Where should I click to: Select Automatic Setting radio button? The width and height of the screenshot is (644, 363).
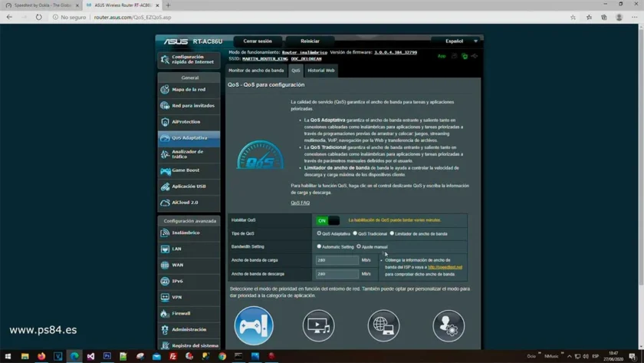[319, 246]
